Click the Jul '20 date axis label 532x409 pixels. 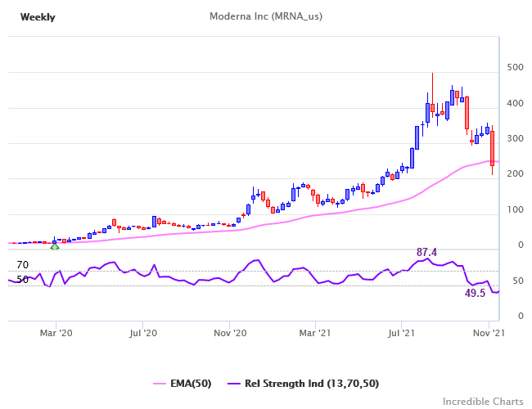143,333
